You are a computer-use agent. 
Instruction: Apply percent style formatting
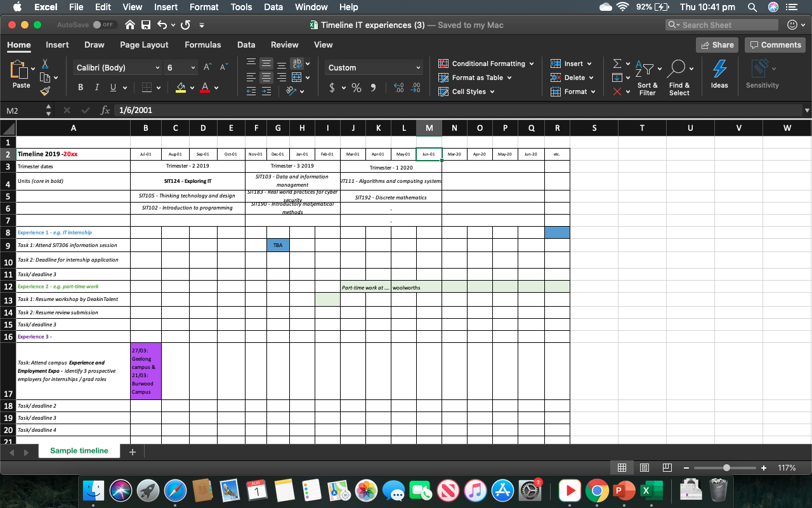pyautogui.click(x=357, y=88)
